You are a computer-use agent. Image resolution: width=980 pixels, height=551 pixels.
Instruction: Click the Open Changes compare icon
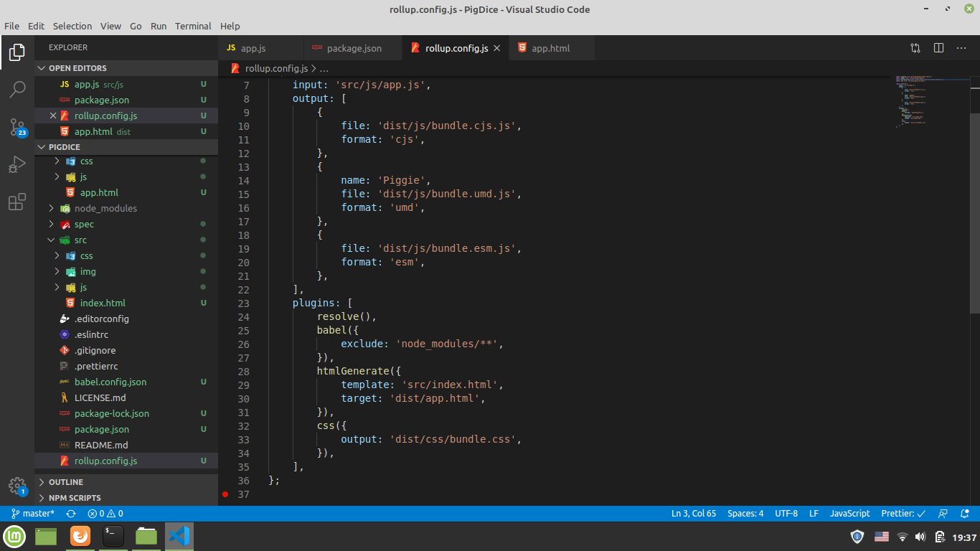click(x=915, y=48)
